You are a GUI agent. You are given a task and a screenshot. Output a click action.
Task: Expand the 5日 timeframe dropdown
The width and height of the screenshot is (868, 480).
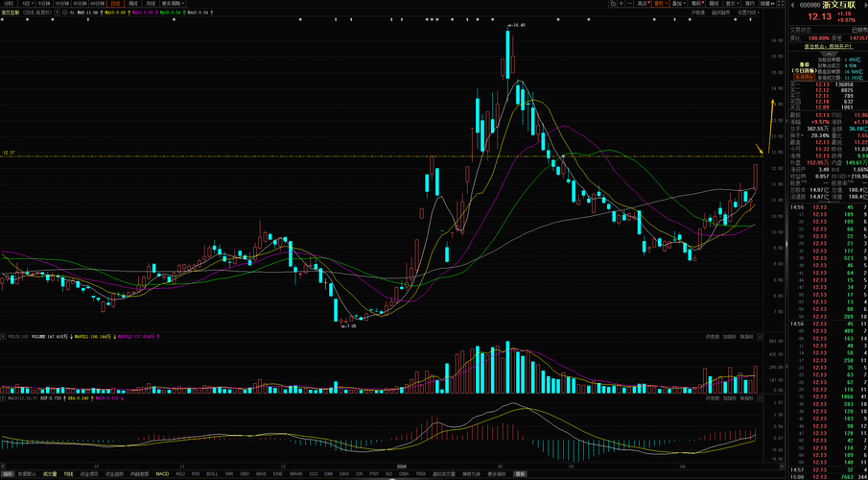click(28, 4)
